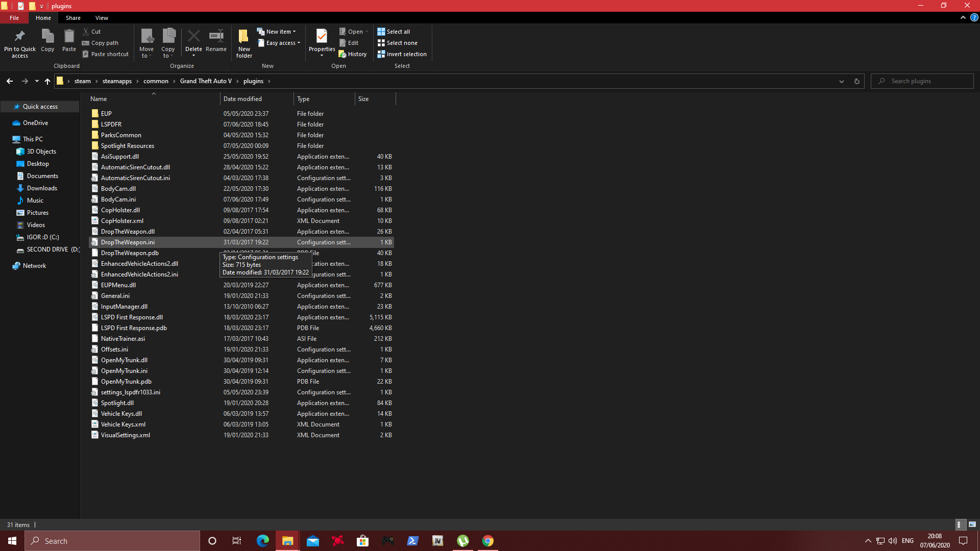Go to the steamapps breadcrumb
Image resolution: width=980 pixels, height=551 pixels.
117,81
